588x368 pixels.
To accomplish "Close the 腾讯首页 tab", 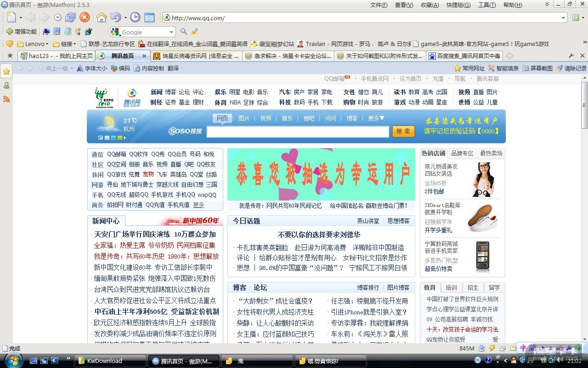I will [x=144, y=56].
